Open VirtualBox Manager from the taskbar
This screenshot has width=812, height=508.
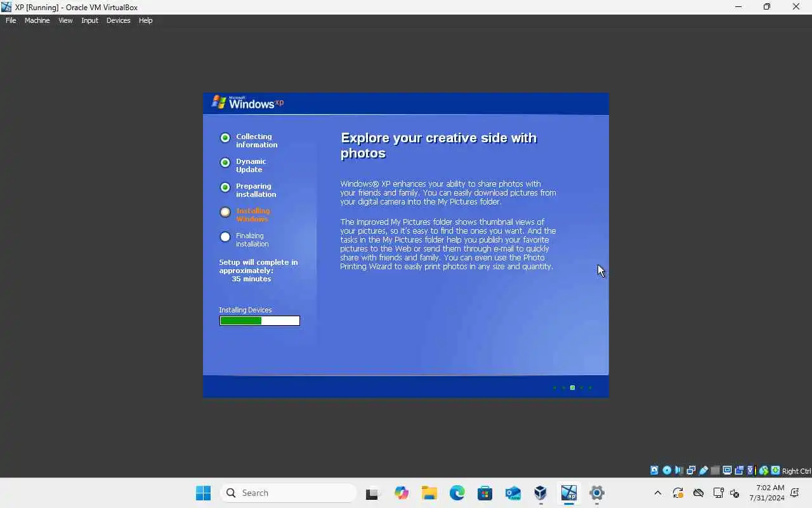coord(540,493)
